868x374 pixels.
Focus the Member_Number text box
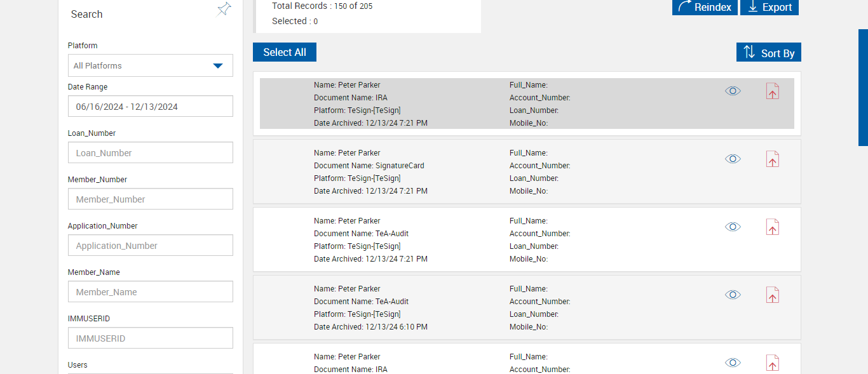[150, 199]
